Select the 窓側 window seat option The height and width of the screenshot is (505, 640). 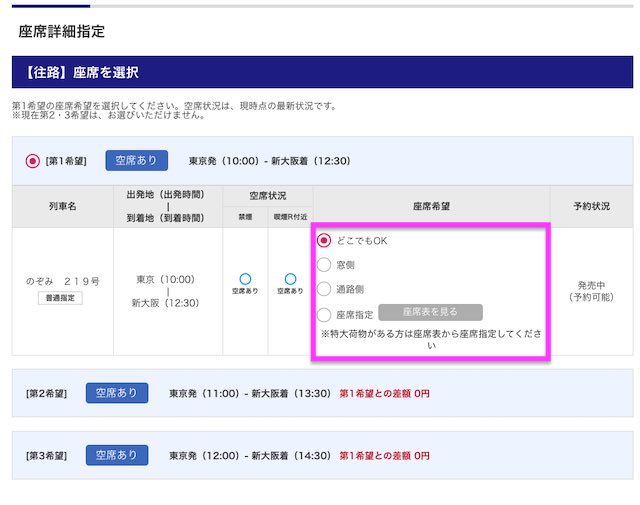pos(324,265)
